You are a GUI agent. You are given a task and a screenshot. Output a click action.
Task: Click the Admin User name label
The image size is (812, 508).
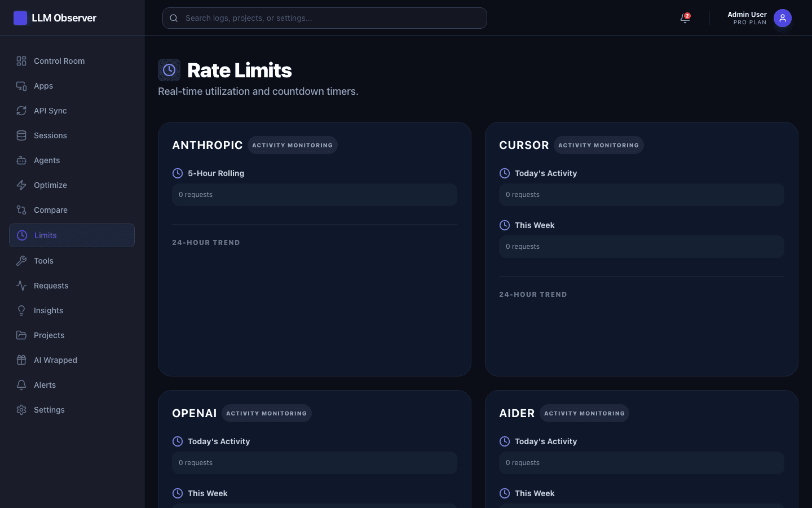[747, 15]
